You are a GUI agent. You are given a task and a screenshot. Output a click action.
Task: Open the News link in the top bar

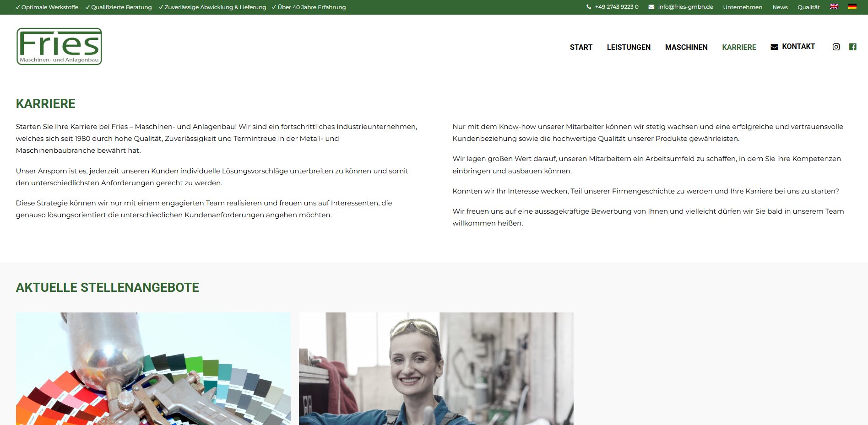780,7
